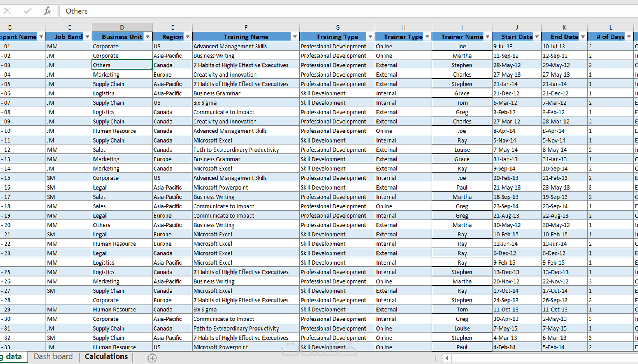The height and width of the screenshot is (364, 638).
Task: Select column L header
Action: coord(611,27)
